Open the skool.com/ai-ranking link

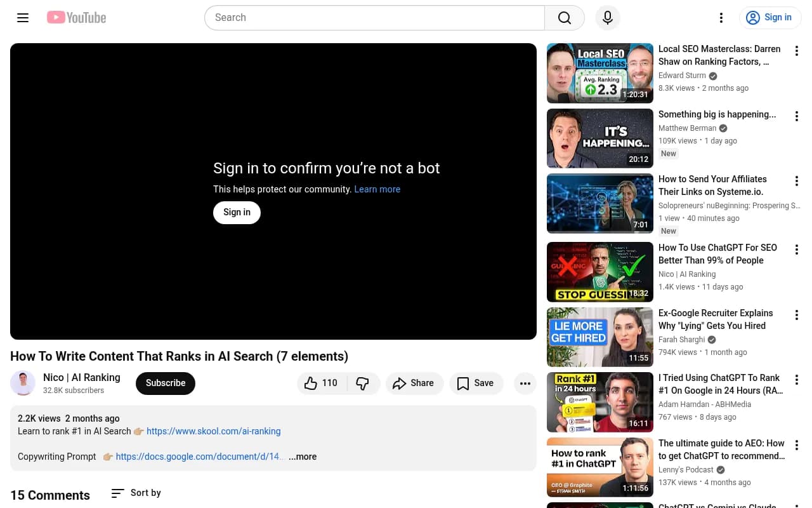214,431
